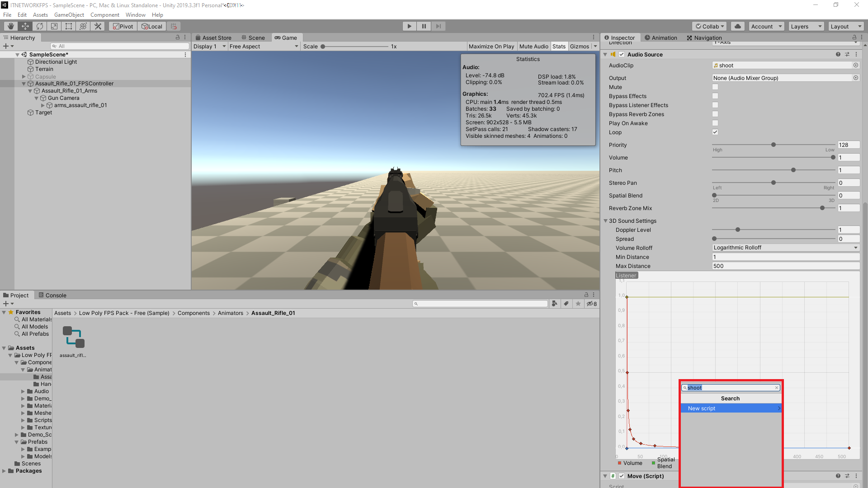Select the Rect Transform tool
The image size is (868, 488).
point(69,26)
